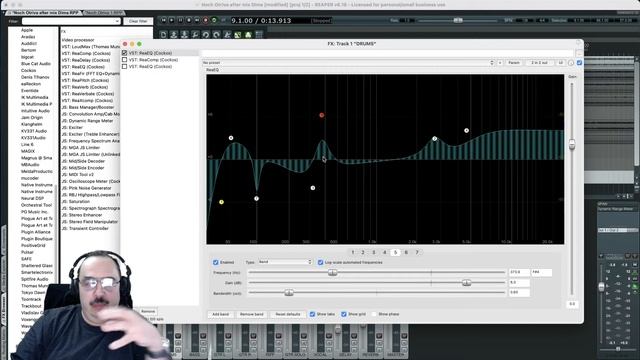The image size is (640, 360).
Task: Switch to EQ band tab 3
Action: (373, 252)
